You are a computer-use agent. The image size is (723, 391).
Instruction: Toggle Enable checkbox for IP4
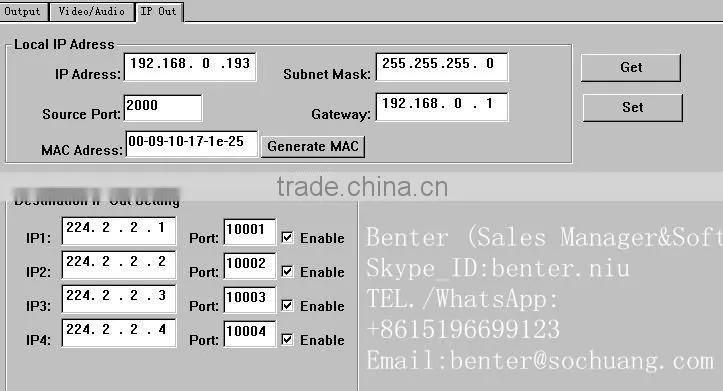pyautogui.click(x=287, y=339)
